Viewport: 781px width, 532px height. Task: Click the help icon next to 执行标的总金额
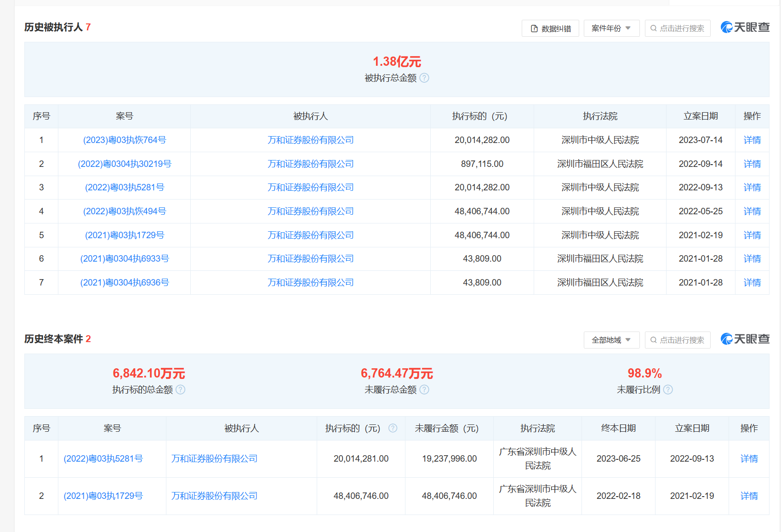point(181,390)
